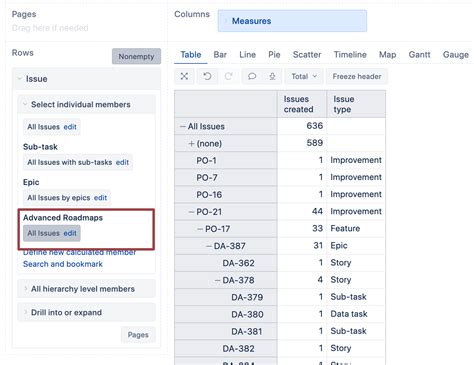Select the DA-362 row label
This screenshot has width=474, height=365.
[x=238, y=263]
